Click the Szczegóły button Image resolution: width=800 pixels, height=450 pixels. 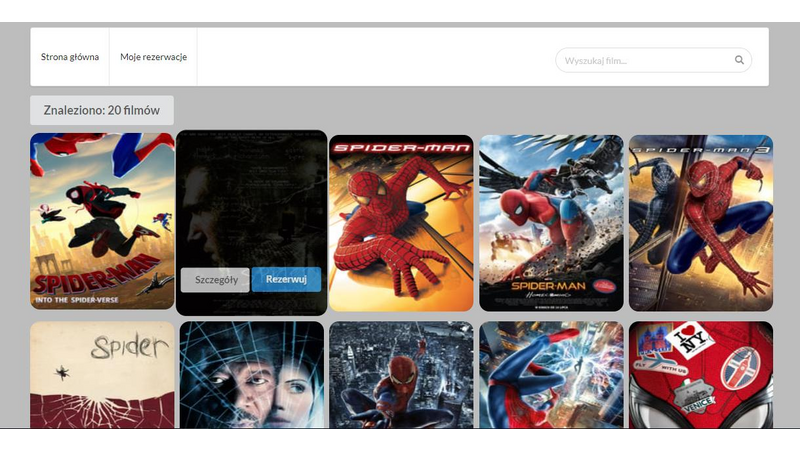215,280
